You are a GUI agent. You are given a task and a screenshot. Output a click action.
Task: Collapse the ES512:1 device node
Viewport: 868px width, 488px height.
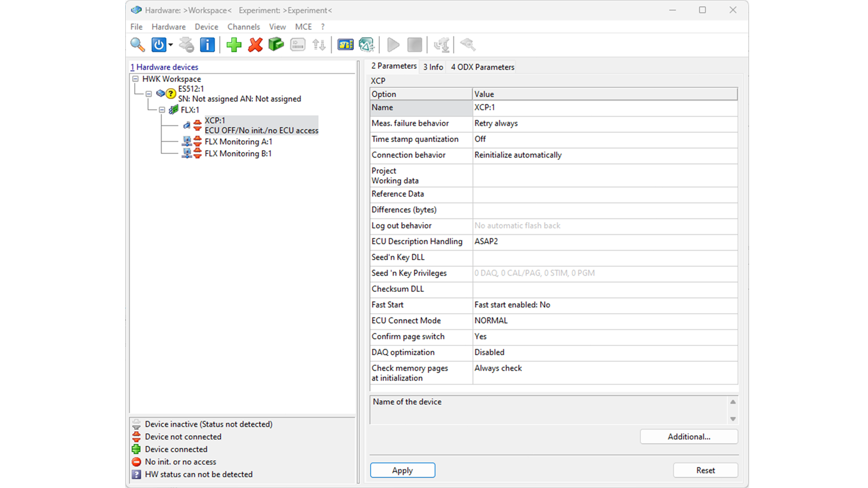tap(149, 94)
